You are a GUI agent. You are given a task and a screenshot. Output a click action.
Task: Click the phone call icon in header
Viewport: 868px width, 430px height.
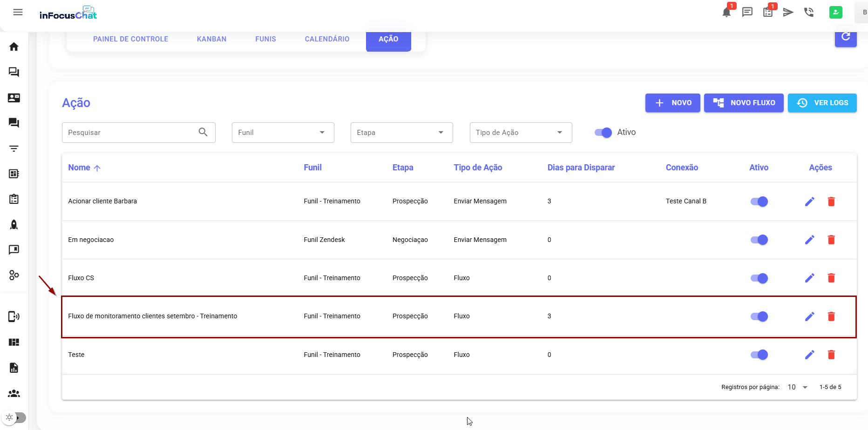809,13
